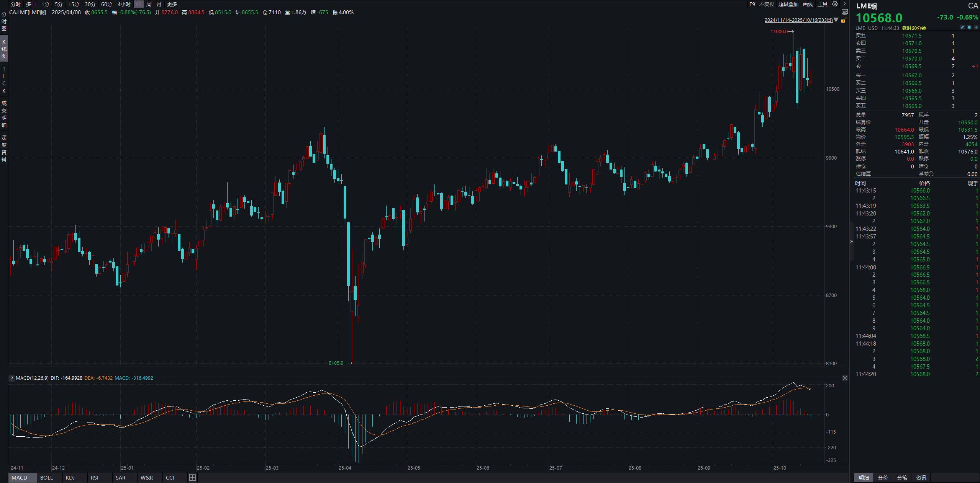Viewport: 980px width, 483px height.
Task: Click the 画线 drawing button
Action: [808, 4]
